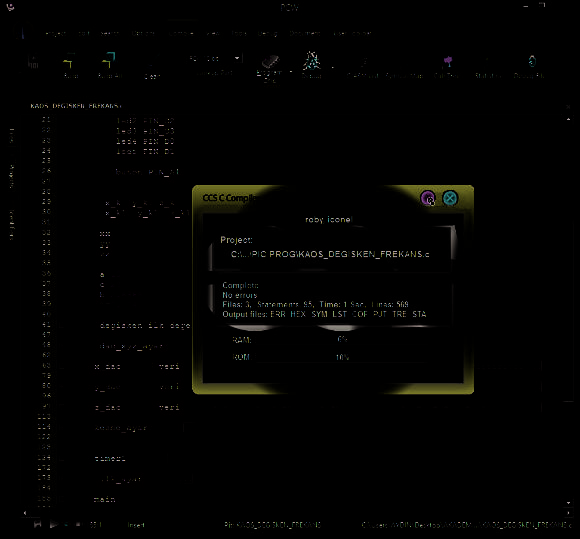
Task: Open the C/ASM List output
Action: click(362, 67)
